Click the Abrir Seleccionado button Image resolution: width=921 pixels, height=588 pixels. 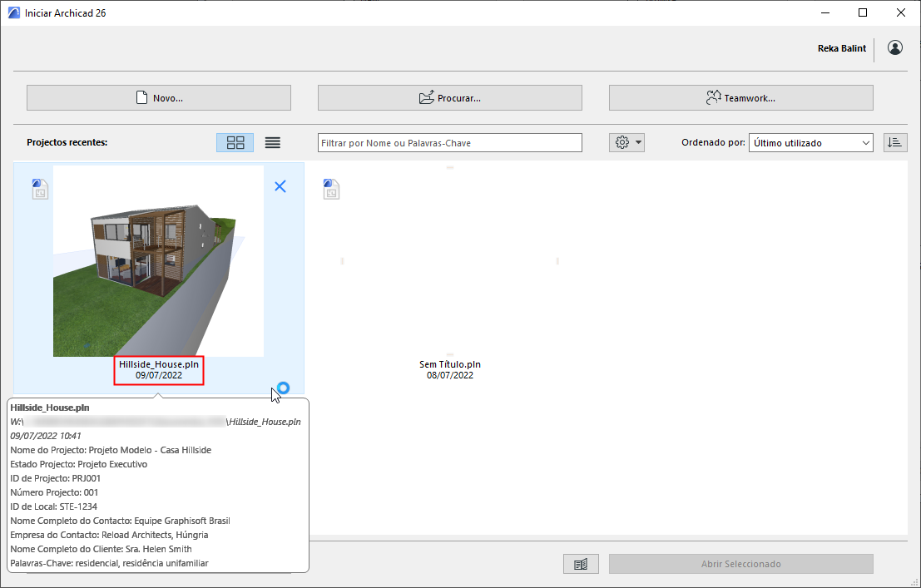point(740,564)
